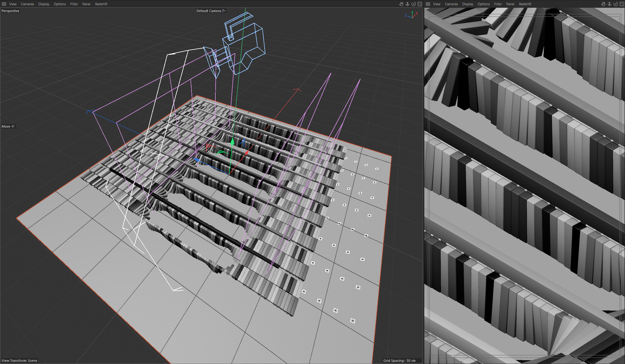Click the Filter menu in right viewport
The image size is (625, 364).
click(498, 4)
